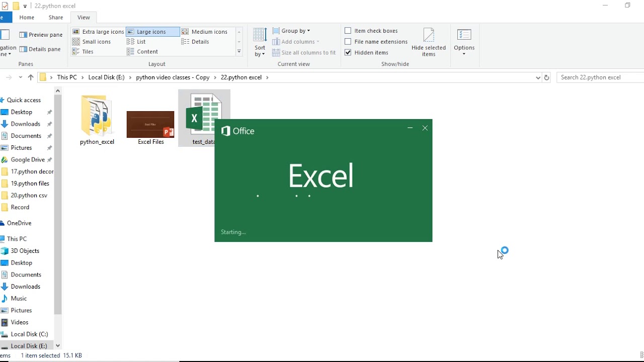
Task: Focus the Search 22.python excel box
Action: click(x=601, y=77)
